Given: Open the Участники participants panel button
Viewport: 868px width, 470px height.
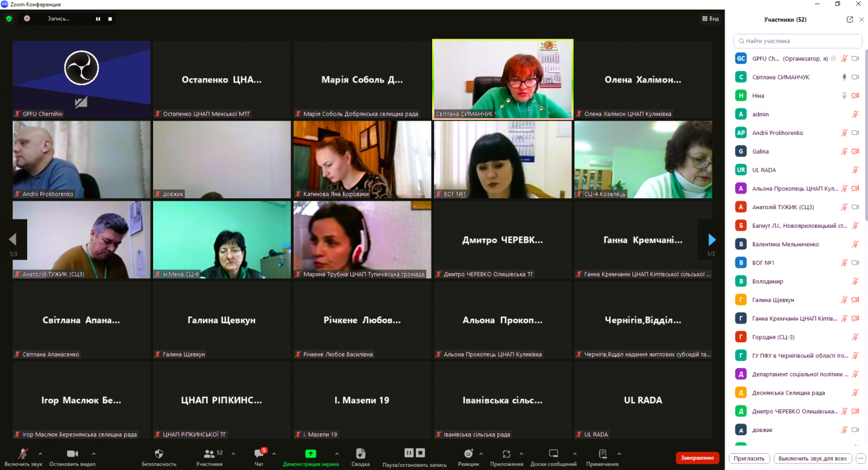Looking at the screenshot, I should 209,454.
